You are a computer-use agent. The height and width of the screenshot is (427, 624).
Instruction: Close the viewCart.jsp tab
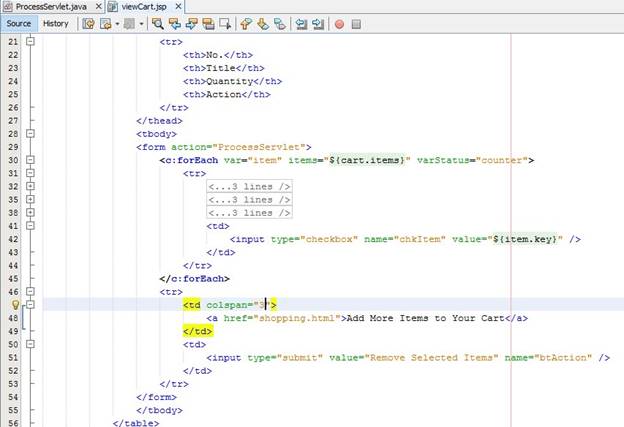coord(178,6)
